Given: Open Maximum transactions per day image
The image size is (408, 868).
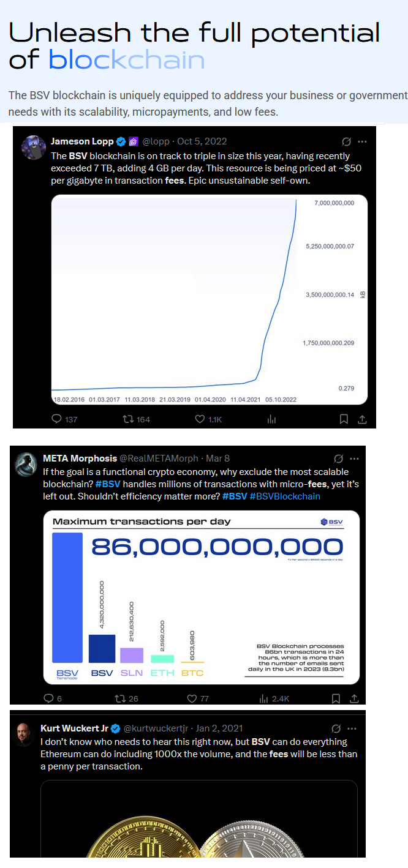Looking at the screenshot, I should pyautogui.click(x=202, y=599).
